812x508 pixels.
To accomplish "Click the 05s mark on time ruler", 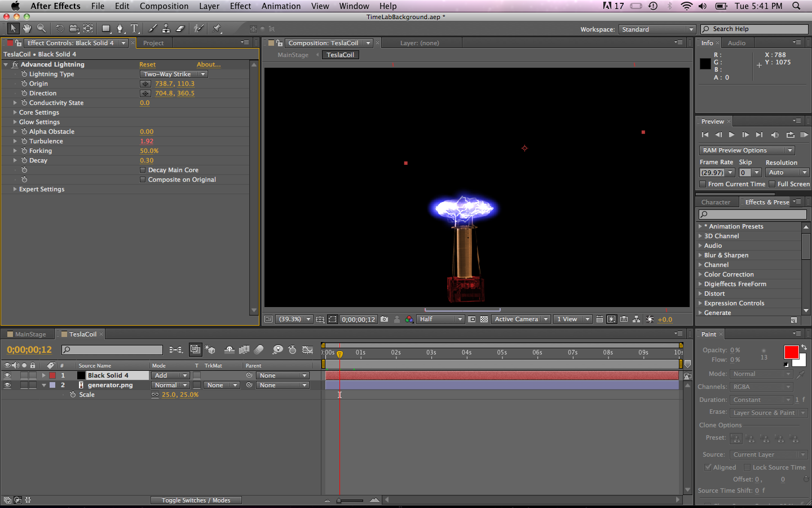I will point(502,352).
